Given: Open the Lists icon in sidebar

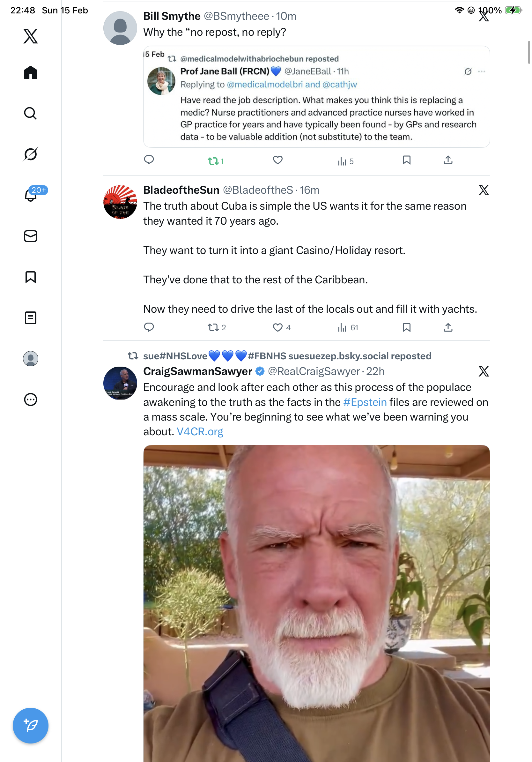Looking at the screenshot, I should click(31, 317).
